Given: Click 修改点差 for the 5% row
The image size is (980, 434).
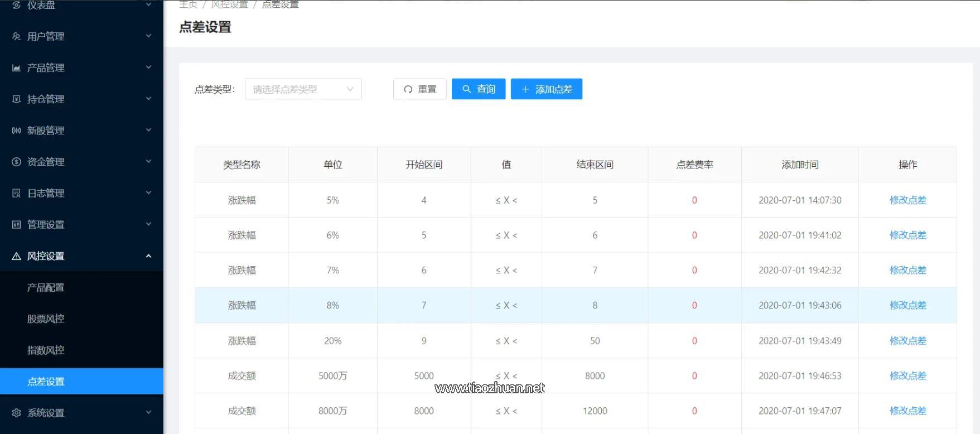Looking at the screenshot, I should click(x=907, y=200).
